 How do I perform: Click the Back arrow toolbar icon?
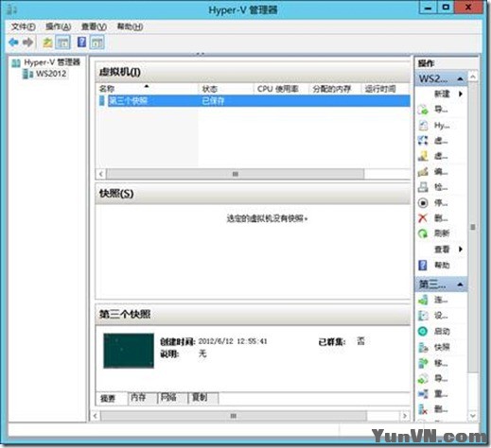click(x=13, y=43)
